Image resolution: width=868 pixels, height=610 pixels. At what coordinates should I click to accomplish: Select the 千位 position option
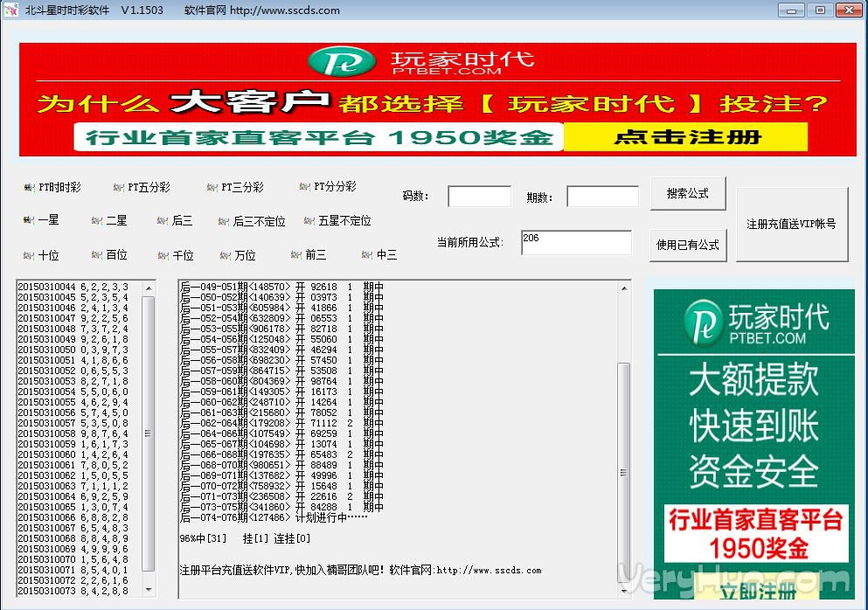(x=176, y=255)
